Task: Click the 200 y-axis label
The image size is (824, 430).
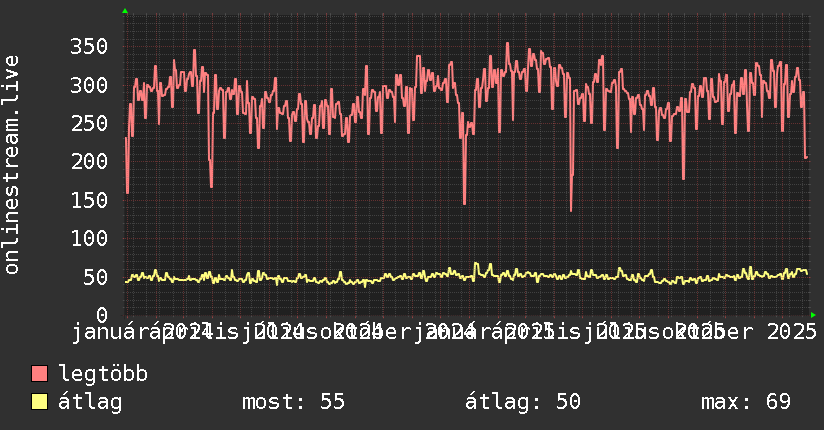Action: click(89, 161)
